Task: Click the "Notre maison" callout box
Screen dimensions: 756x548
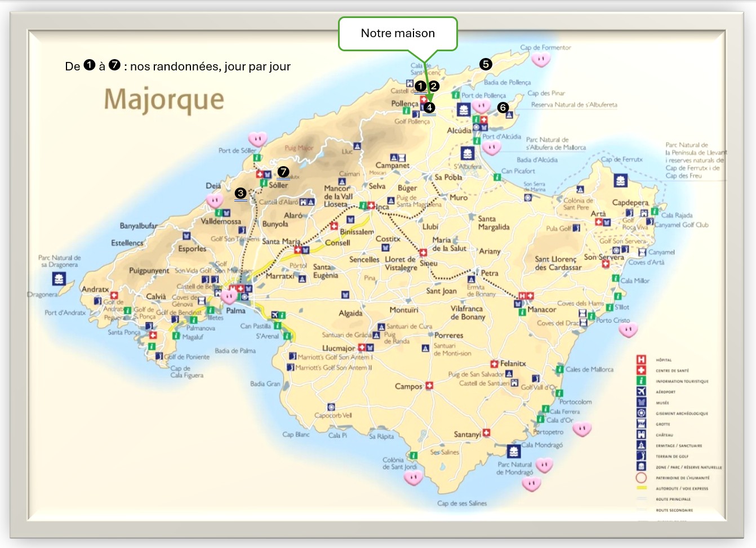Action: coord(398,34)
